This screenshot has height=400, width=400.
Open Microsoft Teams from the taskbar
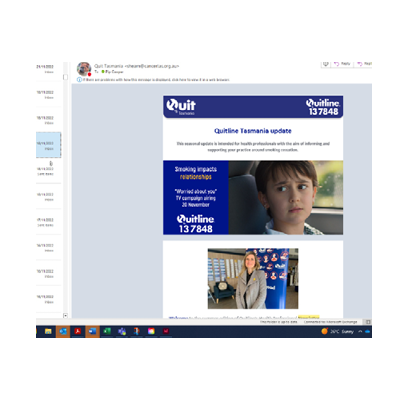122,331
